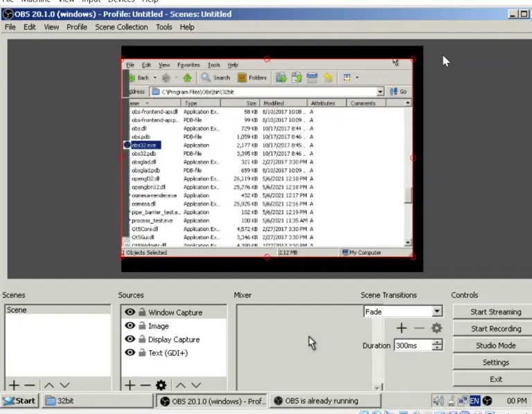This screenshot has height=414, width=532.
Task: Toggle visibility of Image source
Action: (x=130, y=325)
